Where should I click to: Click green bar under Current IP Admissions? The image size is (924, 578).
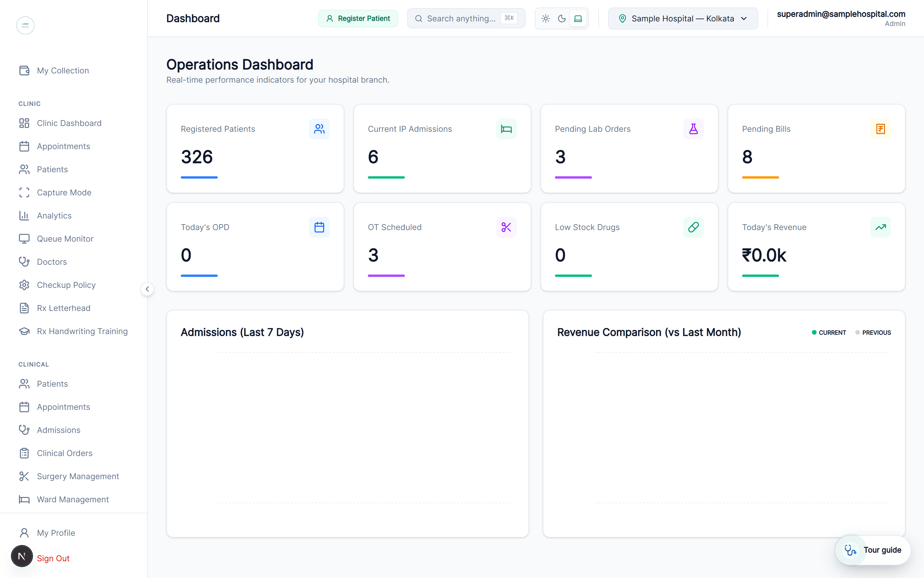pyautogui.click(x=386, y=177)
